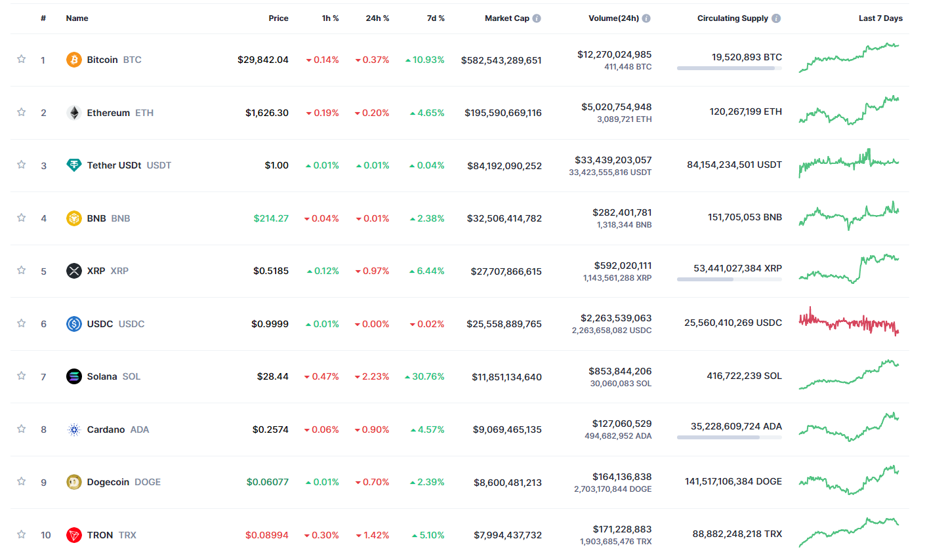Sort by the 24h % column header
The height and width of the screenshot is (560, 927).
pyautogui.click(x=377, y=18)
